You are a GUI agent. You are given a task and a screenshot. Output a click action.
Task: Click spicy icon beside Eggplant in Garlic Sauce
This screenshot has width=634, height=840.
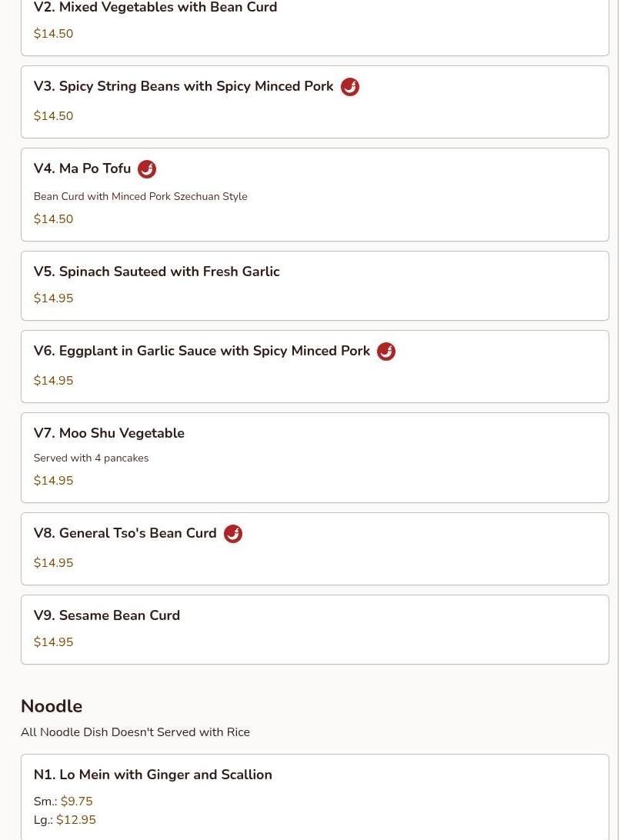click(x=386, y=352)
